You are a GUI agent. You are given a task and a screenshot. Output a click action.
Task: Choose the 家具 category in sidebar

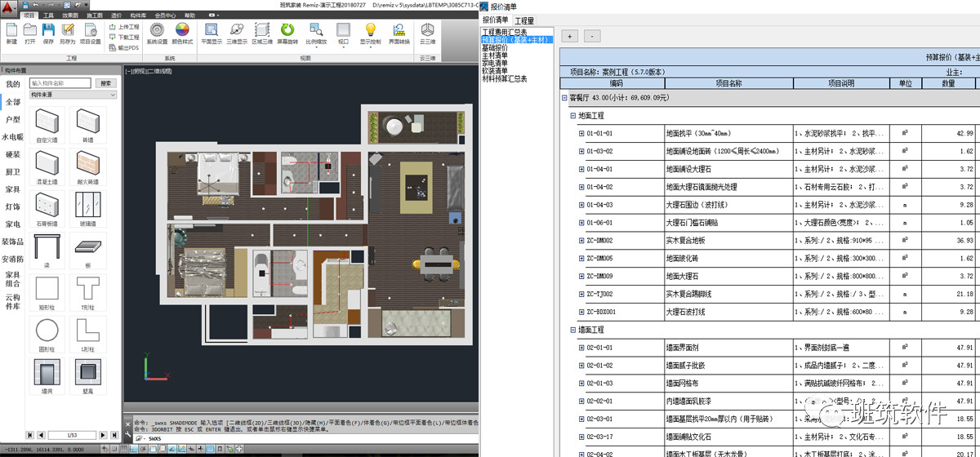(13, 189)
